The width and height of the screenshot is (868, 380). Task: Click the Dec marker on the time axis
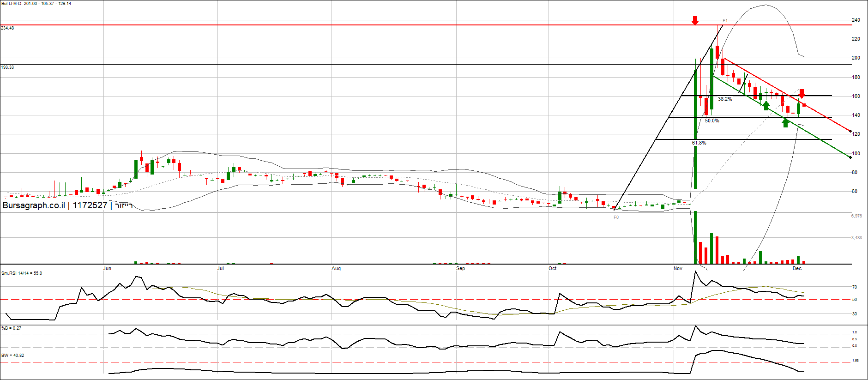(x=797, y=268)
